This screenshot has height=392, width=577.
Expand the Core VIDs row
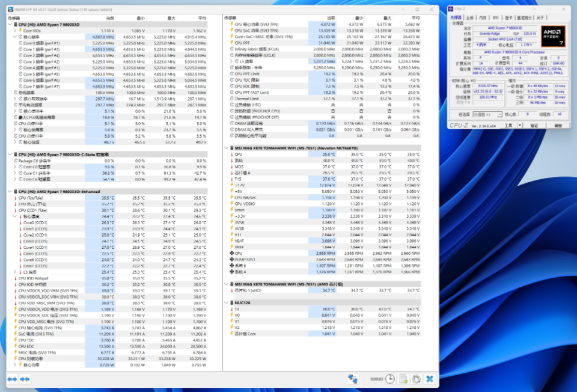click(x=15, y=31)
